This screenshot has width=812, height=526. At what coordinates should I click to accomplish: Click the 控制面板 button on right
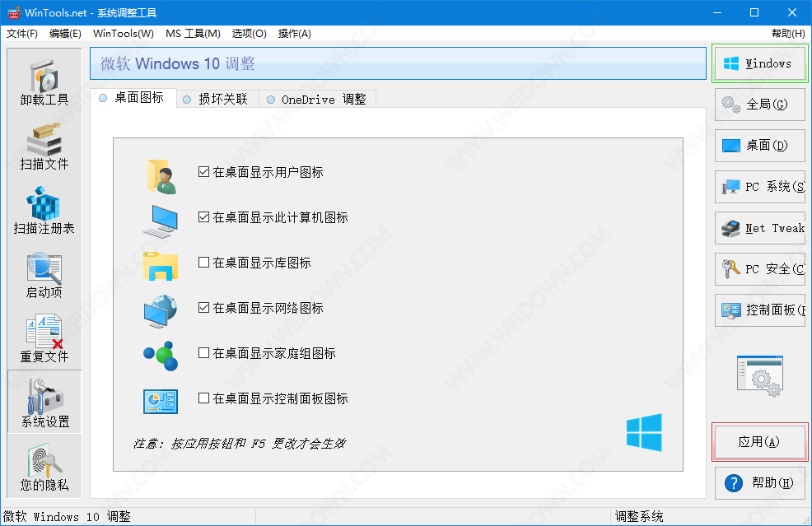pyautogui.click(x=759, y=310)
